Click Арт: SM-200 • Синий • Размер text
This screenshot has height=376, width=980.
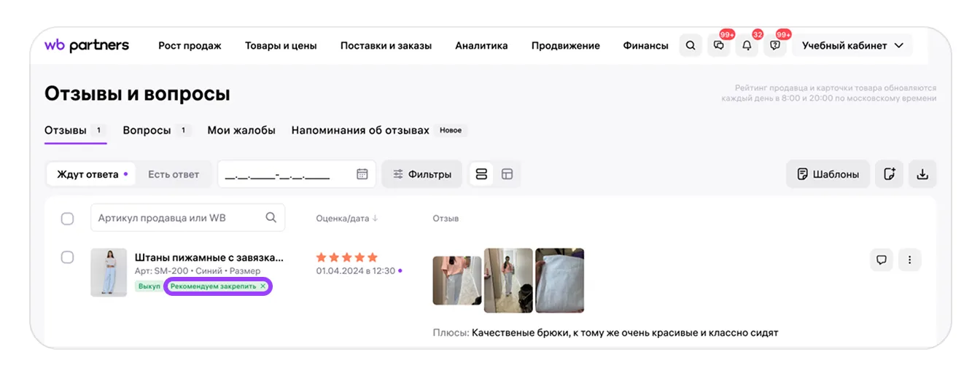197,271
